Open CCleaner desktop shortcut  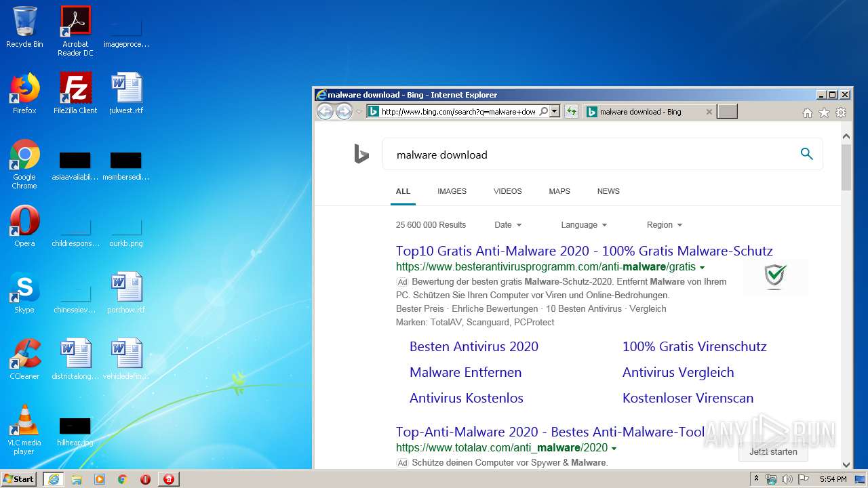(x=24, y=359)
